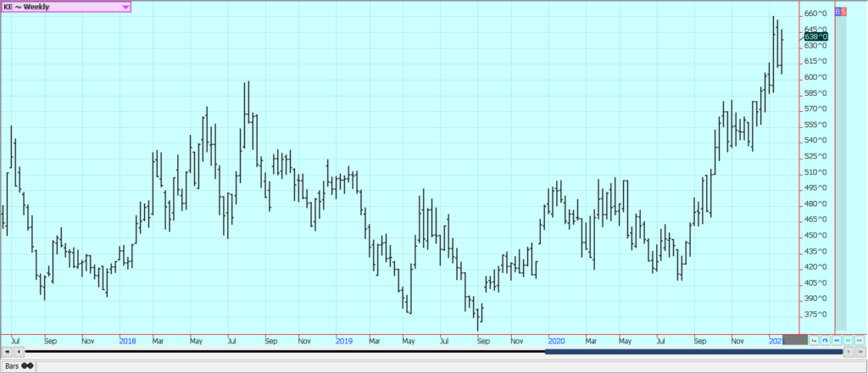Click the blue compress-bars icon
Screen dimensions: 868x374
pos(837,340)
